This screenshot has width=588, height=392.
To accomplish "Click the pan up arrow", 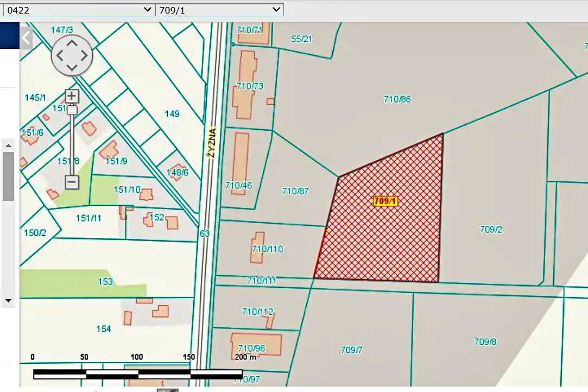I will click(x=72, y=43).
